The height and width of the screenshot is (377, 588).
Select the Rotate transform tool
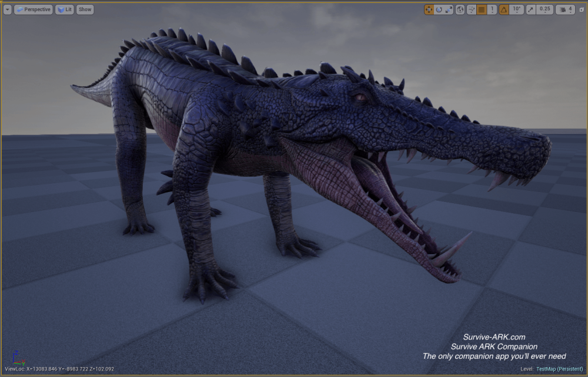click(x=439, y=10)
